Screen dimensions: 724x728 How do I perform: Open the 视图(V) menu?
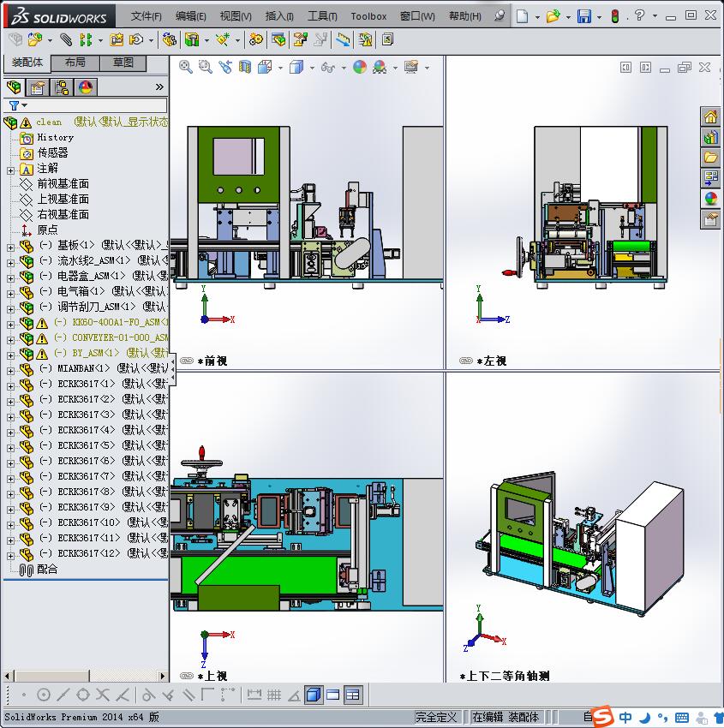point(236,16)
